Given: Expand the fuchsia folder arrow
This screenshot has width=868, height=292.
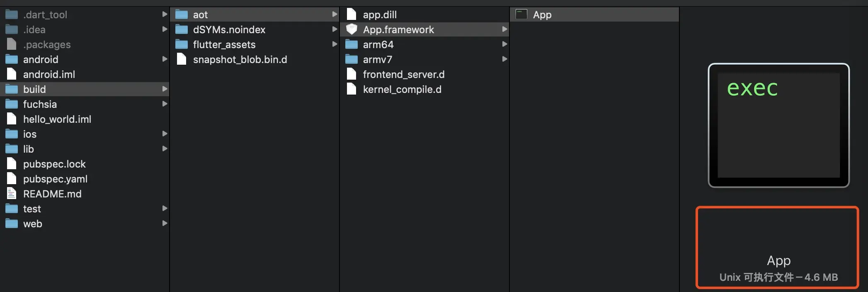Looking at the screenshot, I should pyautogui.click(x=165, y=104).
